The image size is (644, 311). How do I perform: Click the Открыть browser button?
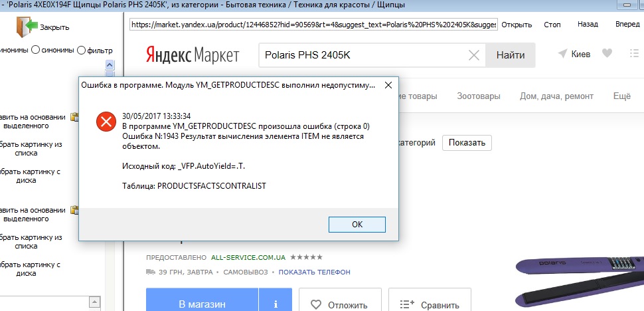click(x=517, y=25)
